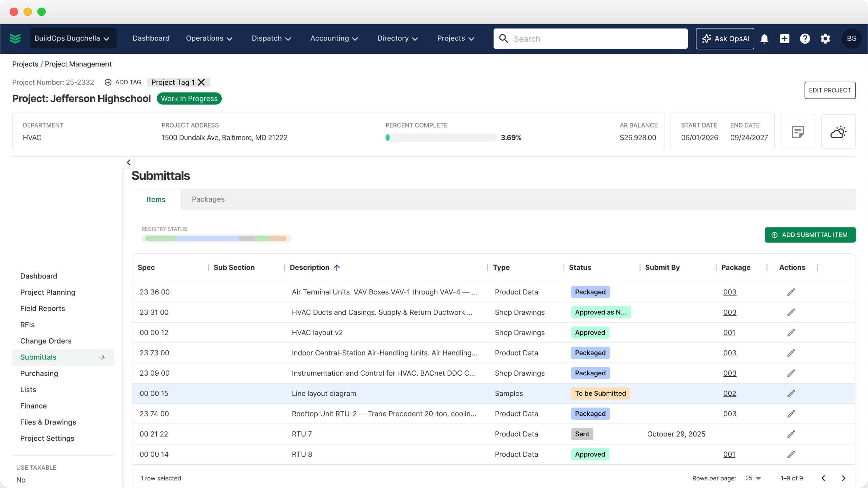
Task: Edit the Rooftop Unit RTU-2 row
Action: pos(791,414)
